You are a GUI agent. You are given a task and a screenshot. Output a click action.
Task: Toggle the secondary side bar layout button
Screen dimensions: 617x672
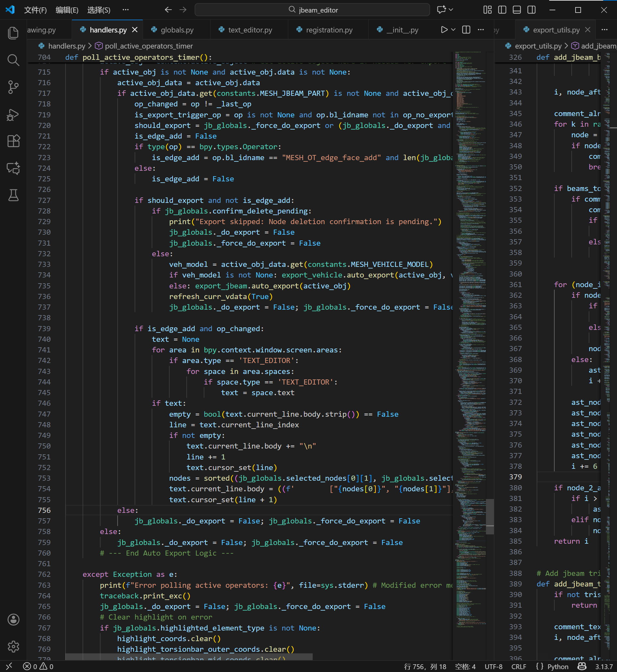pyautogui.click(x=531, y=10)
